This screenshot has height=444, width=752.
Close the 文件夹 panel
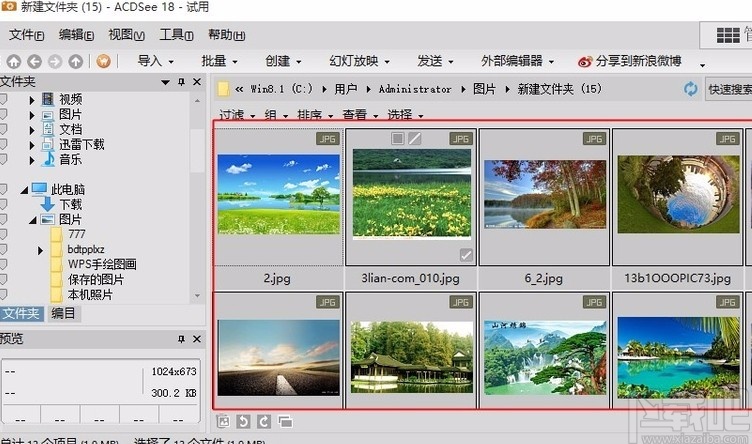[x=197, y=82]
